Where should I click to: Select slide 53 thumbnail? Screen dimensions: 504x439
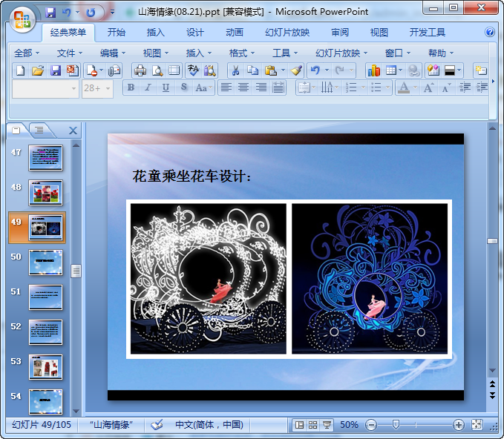tap(45, 367)
